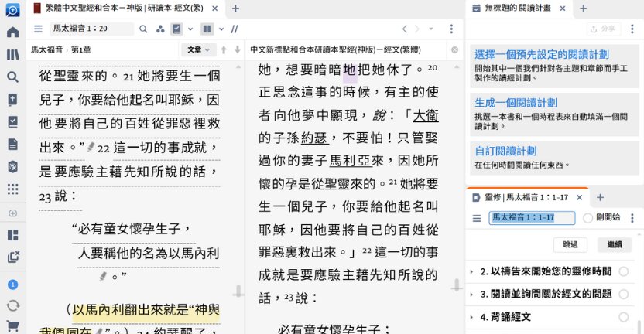Open the Documents icon in sidebar
Viewport: 644px width, 334px height.
pos(12,144)
